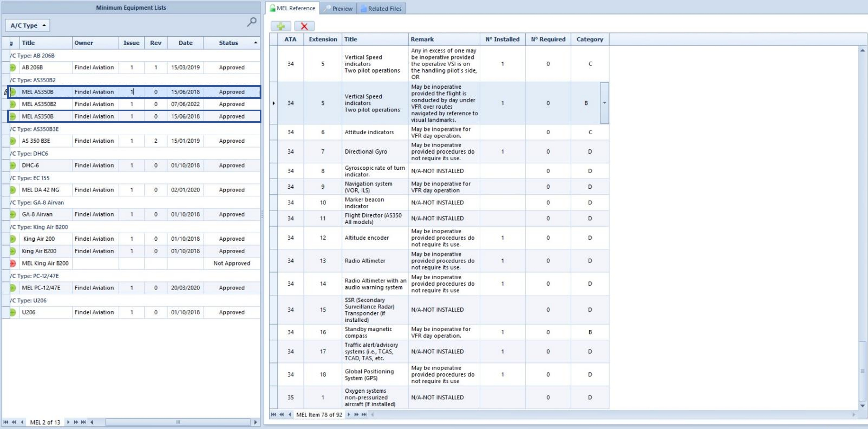Click the left scroll arrow of MEL list scrollbar
868x429 pixels.
click(x=92, y=422)
